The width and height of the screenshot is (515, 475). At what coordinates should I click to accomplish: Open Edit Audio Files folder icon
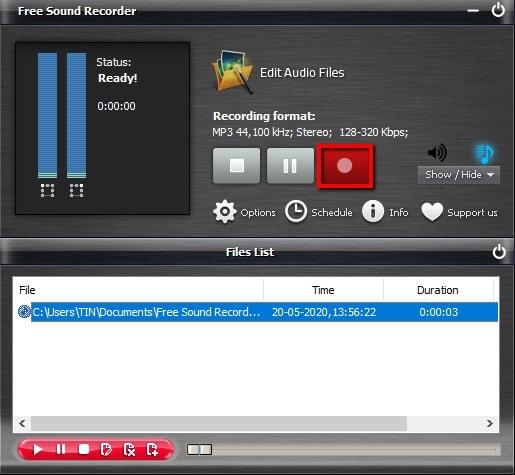coord(233,72)
